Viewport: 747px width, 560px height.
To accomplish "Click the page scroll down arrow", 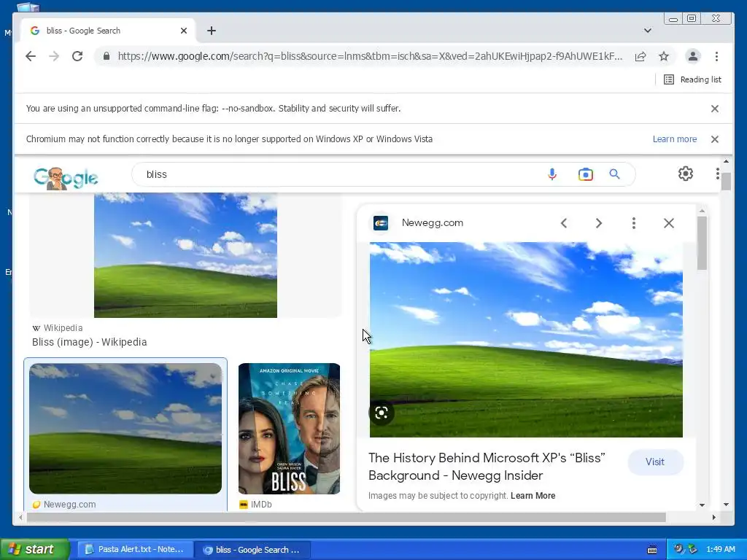I will click(726, 505).
